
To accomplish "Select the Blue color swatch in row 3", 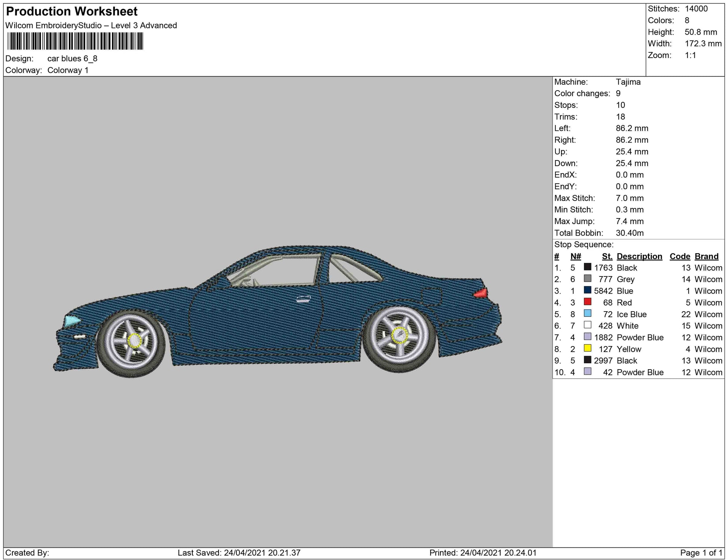I will (587, 290).
